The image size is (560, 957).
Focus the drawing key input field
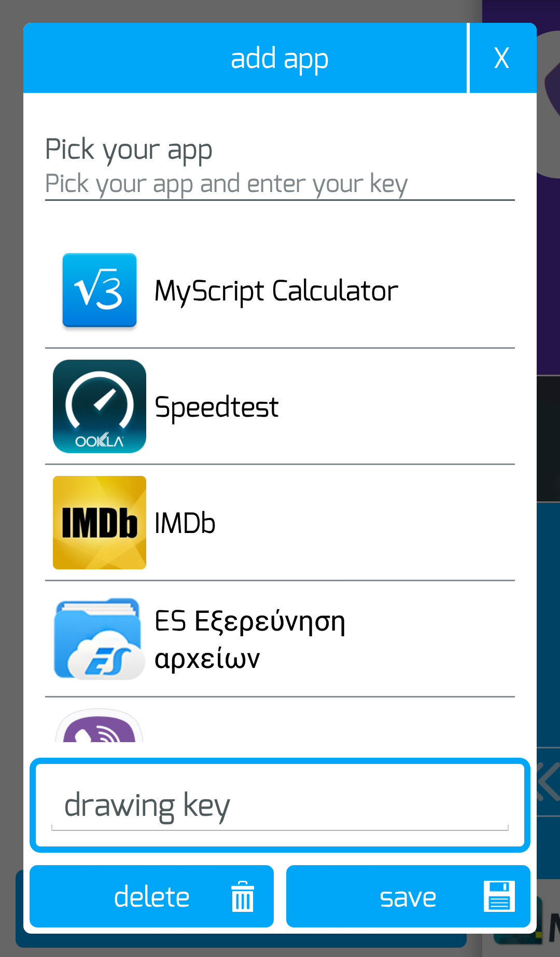(280, 805)
